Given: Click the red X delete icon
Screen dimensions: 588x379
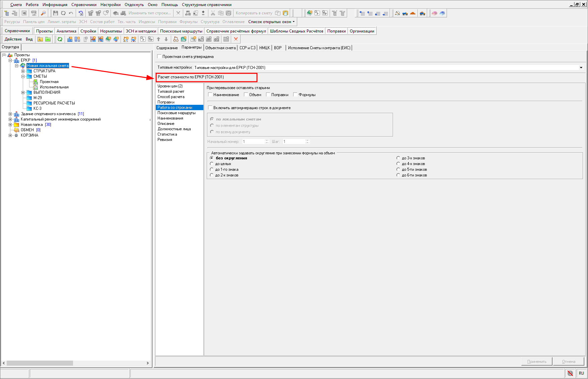Looking at the screenshot, I should tap(236, 39).
